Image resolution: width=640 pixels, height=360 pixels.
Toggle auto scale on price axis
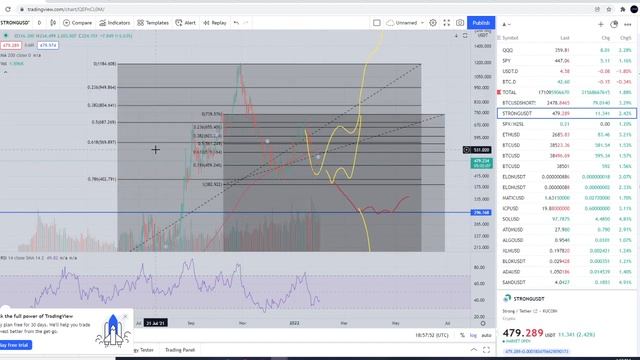pyautogui.click(x=486, y=335)
